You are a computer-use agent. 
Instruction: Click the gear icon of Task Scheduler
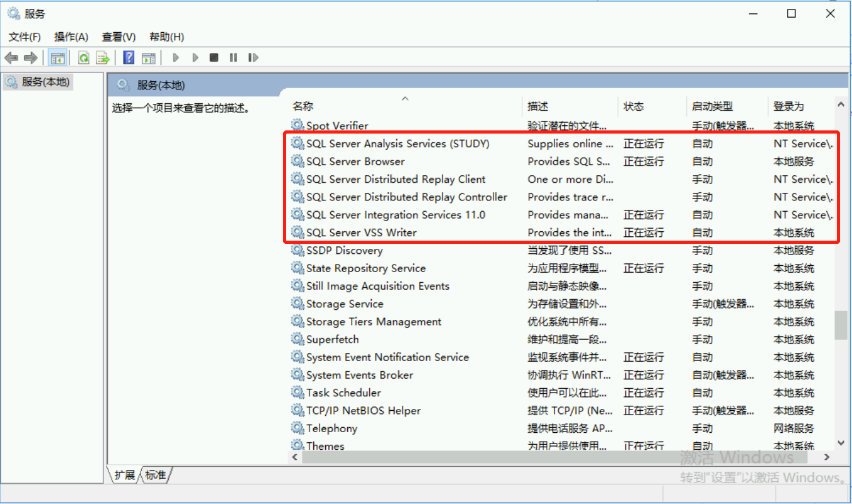pyautogui.click(x=297, y=392)
